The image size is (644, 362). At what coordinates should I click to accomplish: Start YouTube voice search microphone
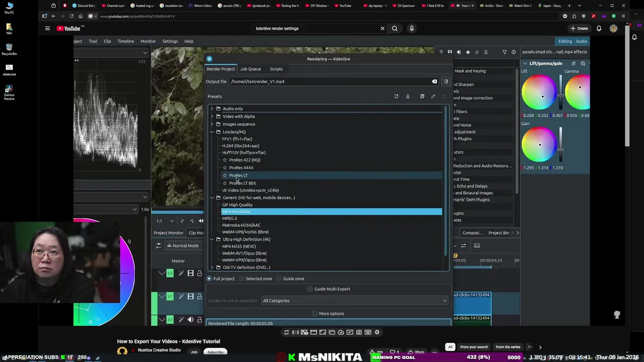coord(412,29)
